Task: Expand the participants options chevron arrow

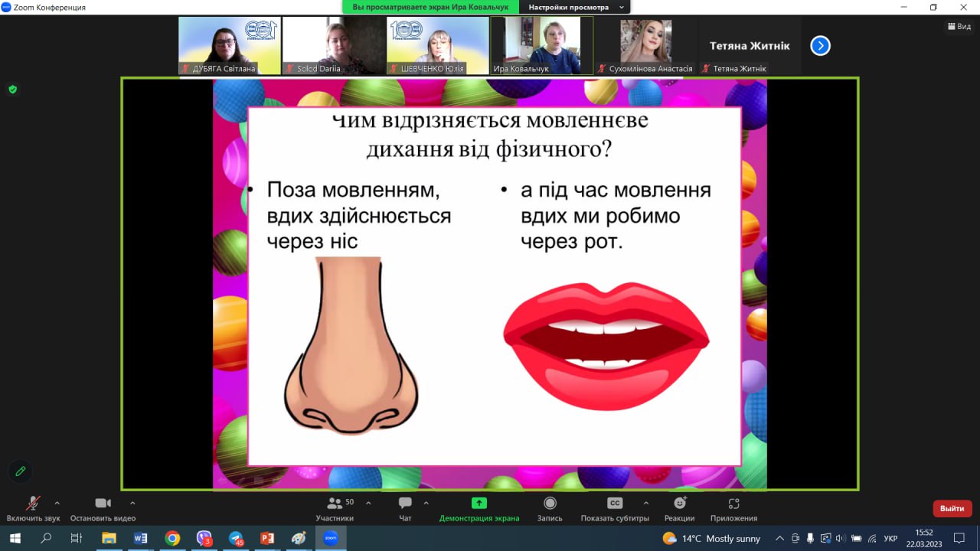Action: tap(368, 503)
